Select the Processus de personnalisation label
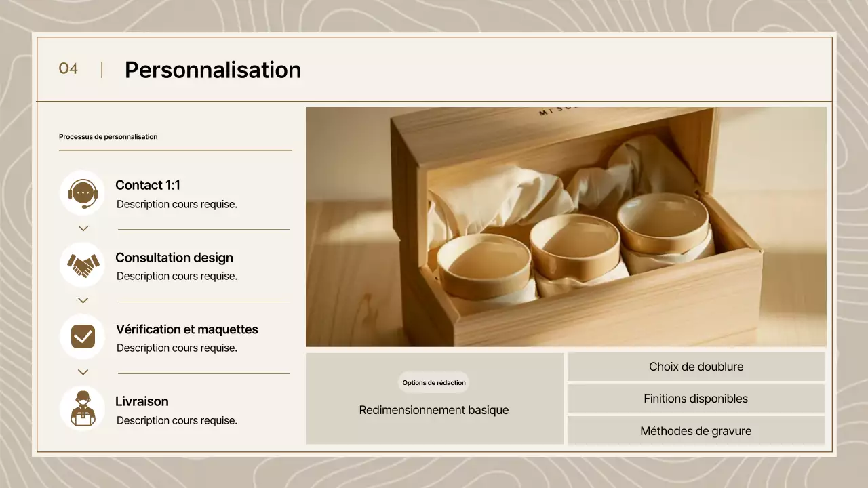This screenshot has width=868, height=488. click(x=108, y=136)
